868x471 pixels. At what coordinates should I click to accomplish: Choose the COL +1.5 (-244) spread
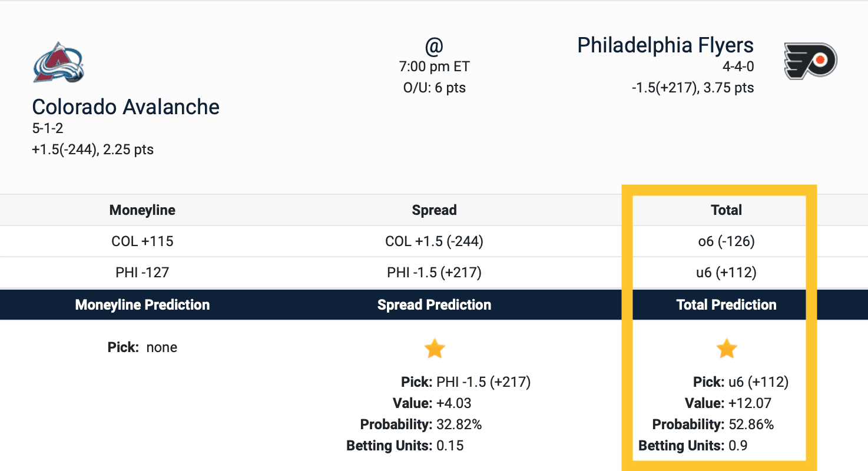435,241
